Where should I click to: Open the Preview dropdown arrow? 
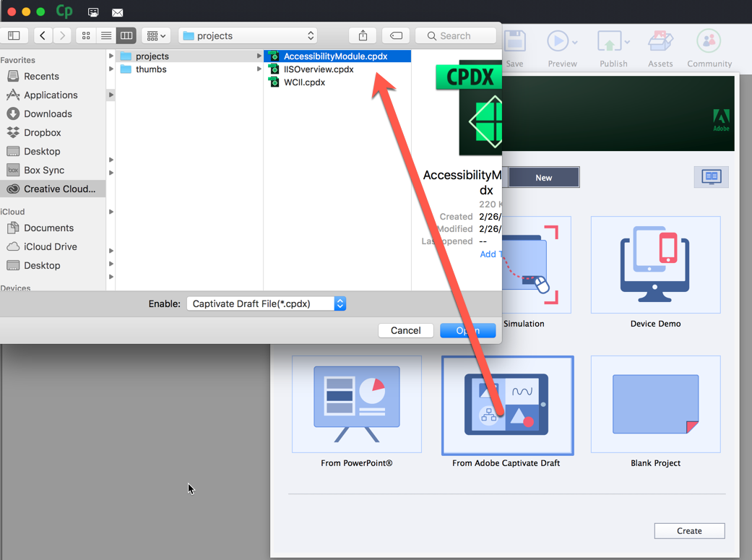[x=575, y=42]
